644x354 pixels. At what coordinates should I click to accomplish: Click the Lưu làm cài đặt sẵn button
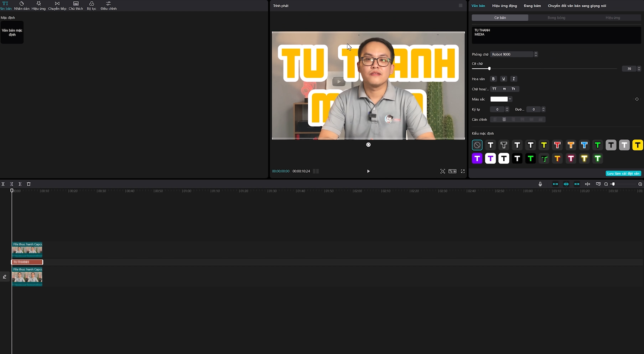pos(623,173)
